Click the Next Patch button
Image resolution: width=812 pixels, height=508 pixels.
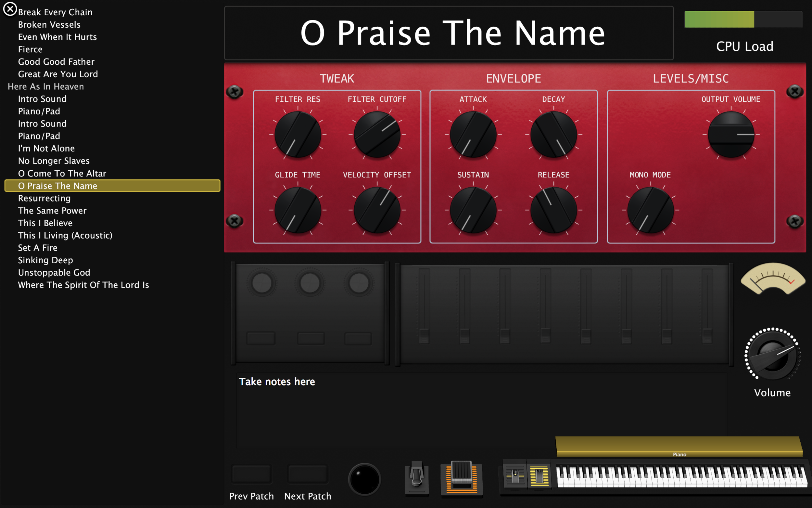[x=308, y=474]
